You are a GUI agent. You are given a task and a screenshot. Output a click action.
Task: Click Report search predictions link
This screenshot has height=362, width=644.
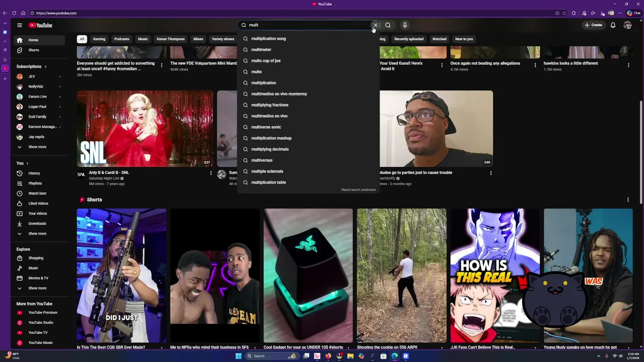point(358,190)
